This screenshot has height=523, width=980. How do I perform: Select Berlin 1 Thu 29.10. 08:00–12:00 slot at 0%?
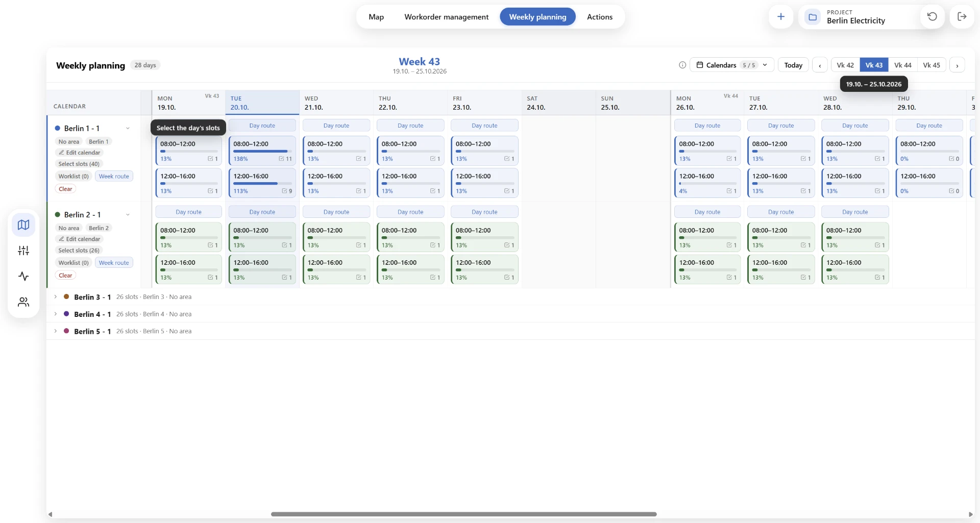(x=929, y=151)
